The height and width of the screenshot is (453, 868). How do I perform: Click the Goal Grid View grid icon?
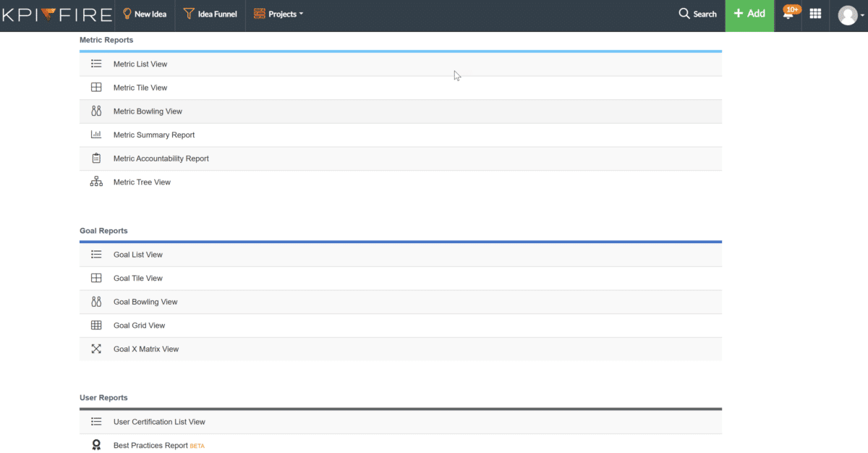[96, 326]
